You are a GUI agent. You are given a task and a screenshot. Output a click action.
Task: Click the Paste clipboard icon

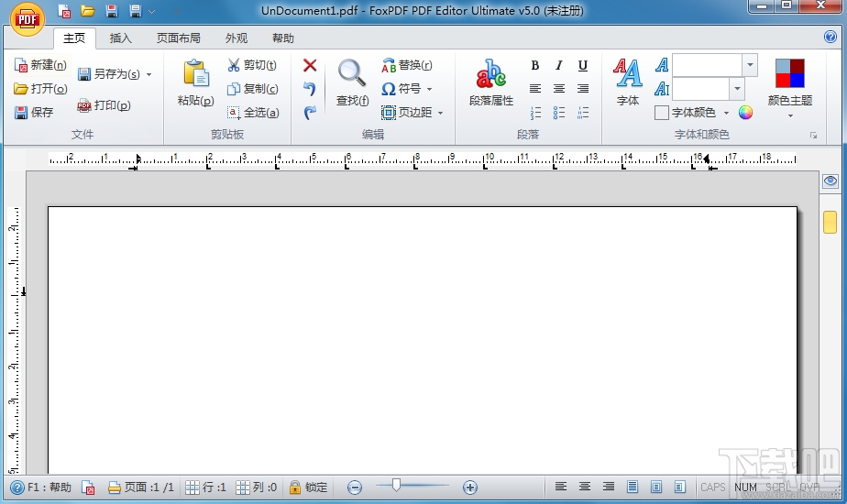point(195,82)
